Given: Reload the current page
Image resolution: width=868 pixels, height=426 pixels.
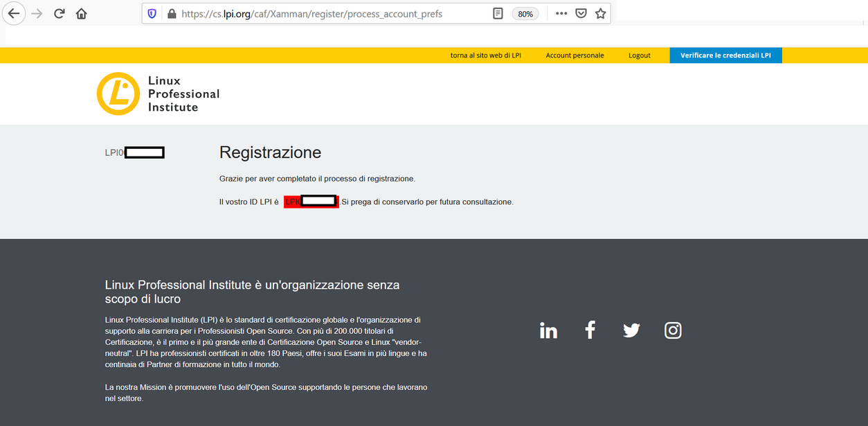Looking at the screenshot, I should [60, 13].
